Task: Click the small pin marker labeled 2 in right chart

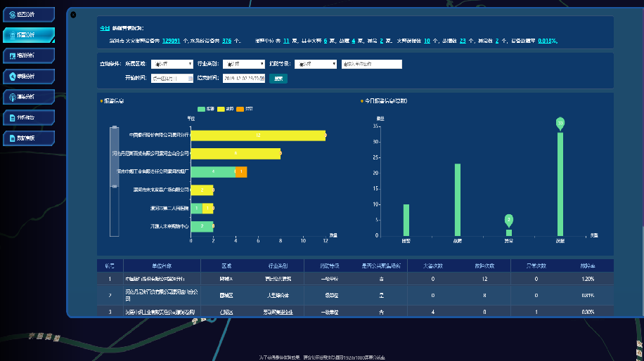Action: 509,220
